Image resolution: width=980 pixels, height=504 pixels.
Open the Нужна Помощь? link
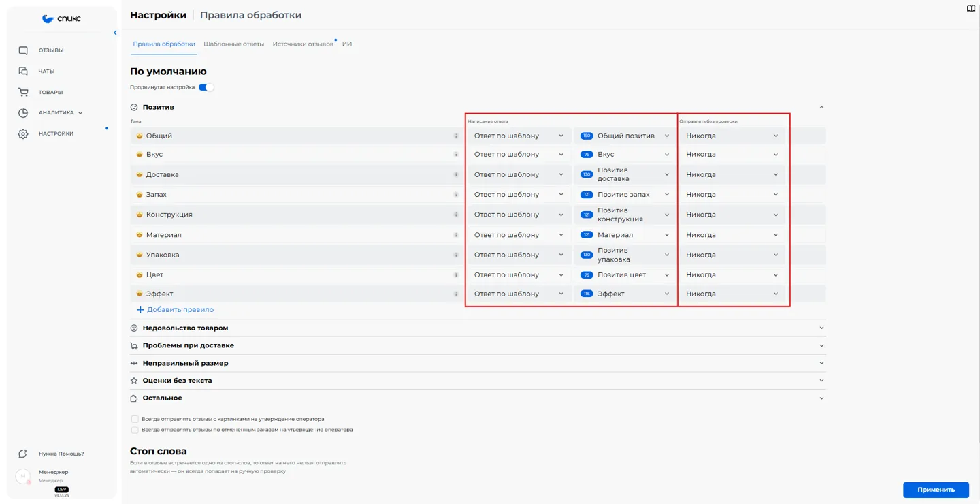pyautogui.click(x=61, y=454)
